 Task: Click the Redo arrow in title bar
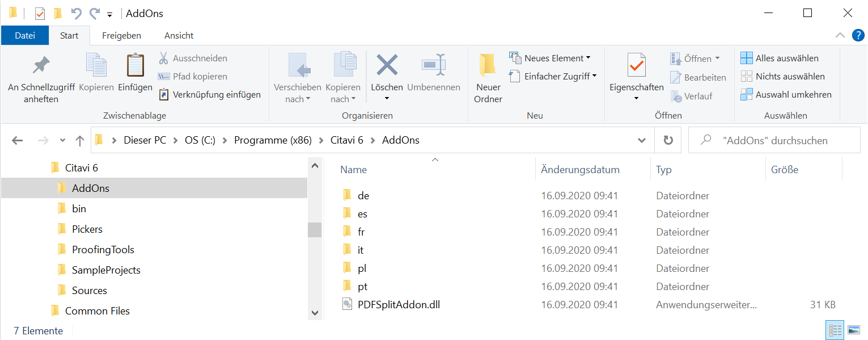[x=94, y=13]
